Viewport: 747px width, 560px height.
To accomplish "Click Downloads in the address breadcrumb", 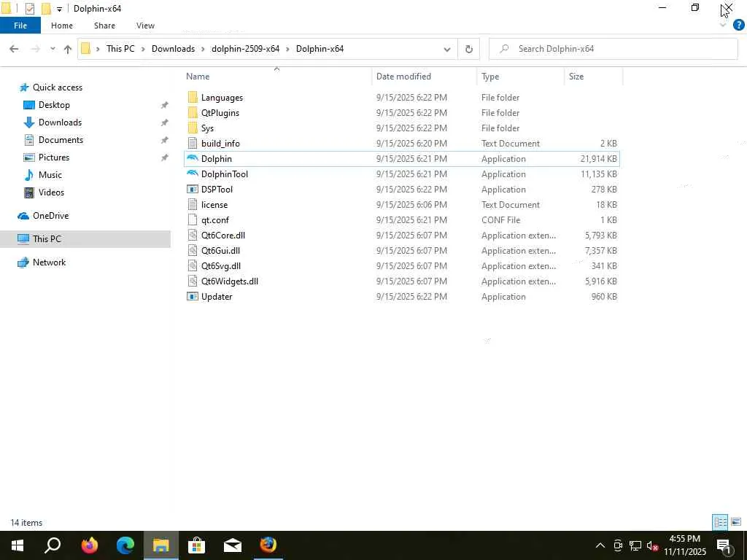I will (173, 49).
